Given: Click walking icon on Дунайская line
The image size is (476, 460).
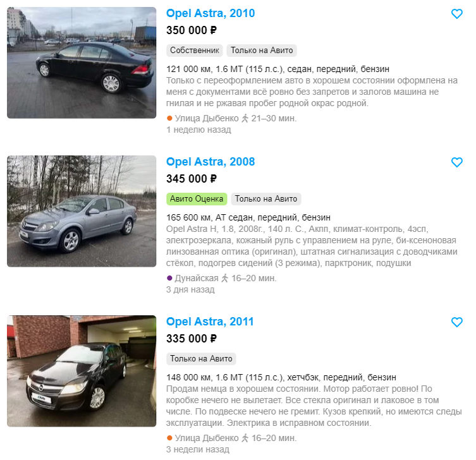Looking at the screenshot, I should click(x=224, y=278).
